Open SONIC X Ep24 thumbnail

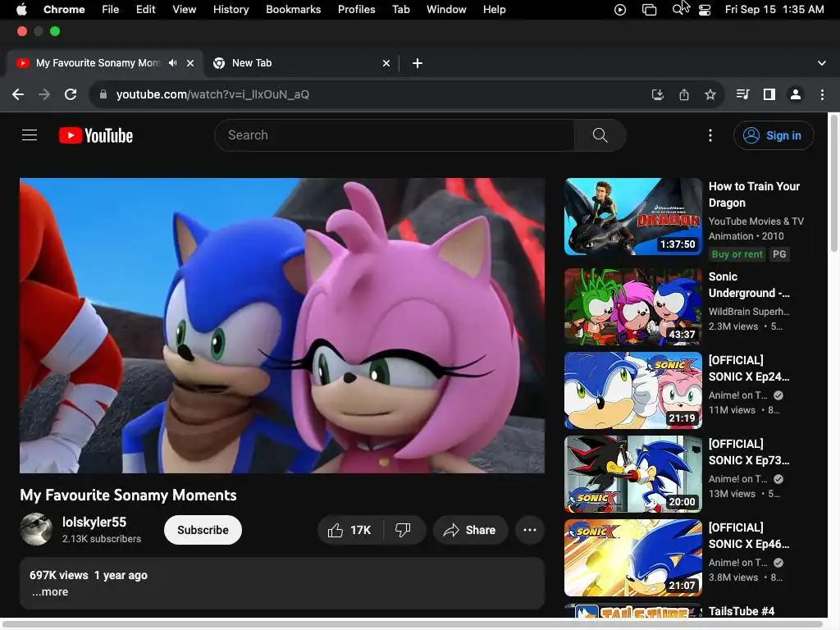[x=633, y=390]
